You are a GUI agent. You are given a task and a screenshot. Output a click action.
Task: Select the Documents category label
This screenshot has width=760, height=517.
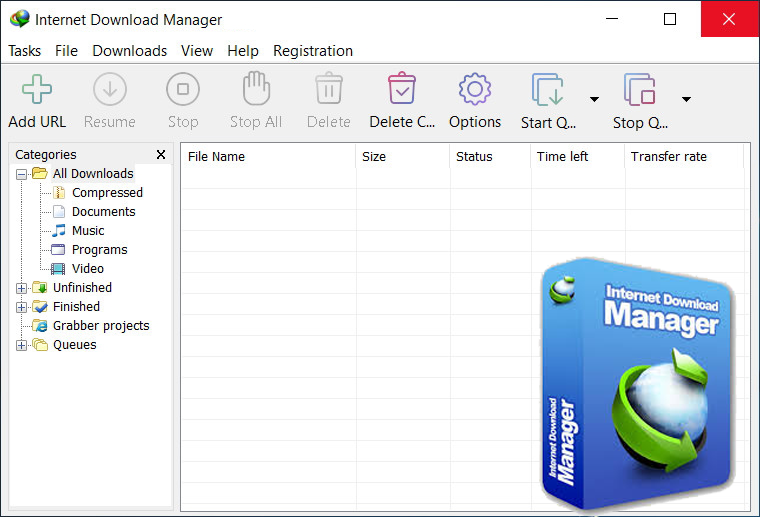104,212
